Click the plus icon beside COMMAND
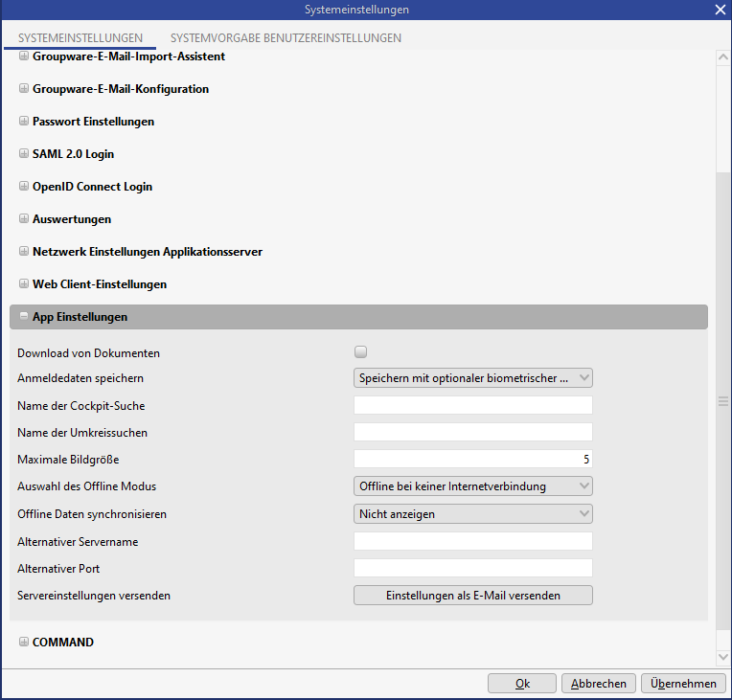 tap(24, 643)
